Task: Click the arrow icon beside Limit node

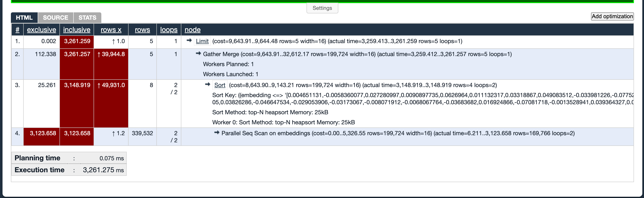Action: click(189, 40)
